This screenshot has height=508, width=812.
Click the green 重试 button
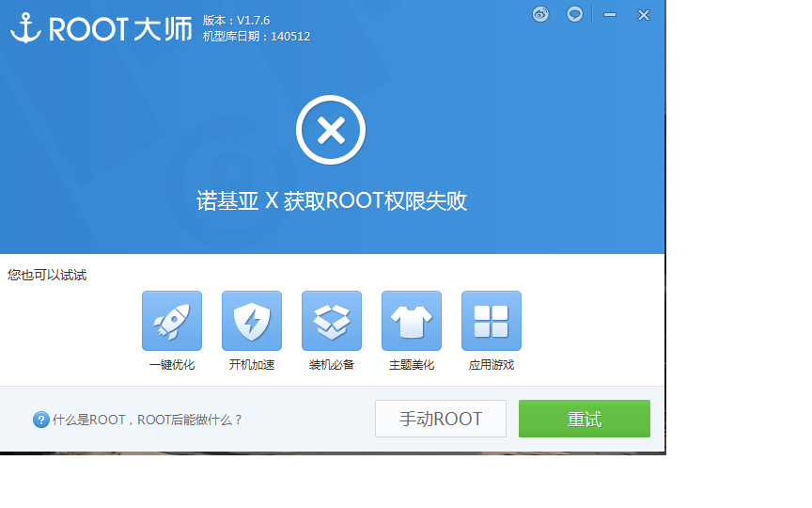(585, 419)
